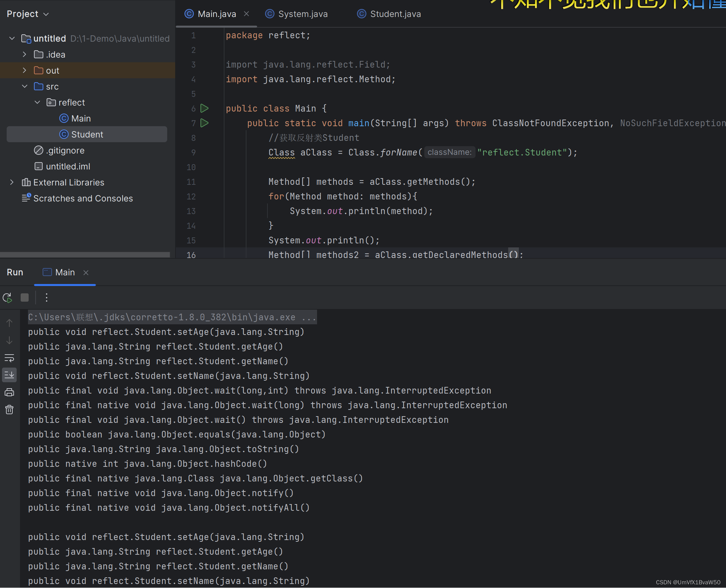Click the reflect package icon

pyautogui.click(x=51, y=102)
